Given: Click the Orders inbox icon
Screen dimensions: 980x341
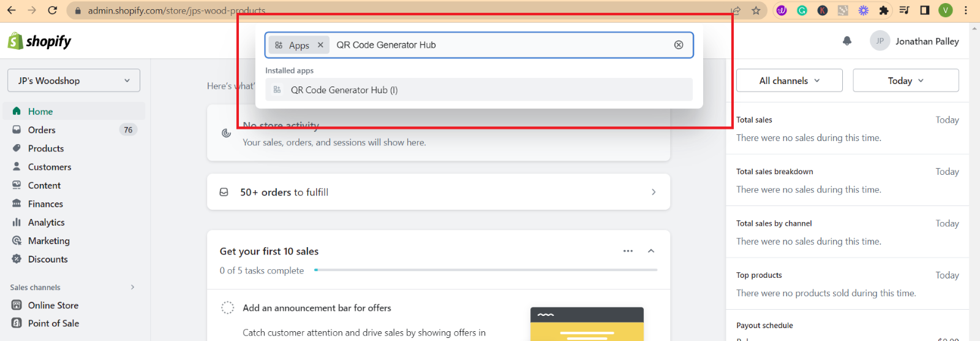Looking at the screenshot, I should (x=17, y=129).
